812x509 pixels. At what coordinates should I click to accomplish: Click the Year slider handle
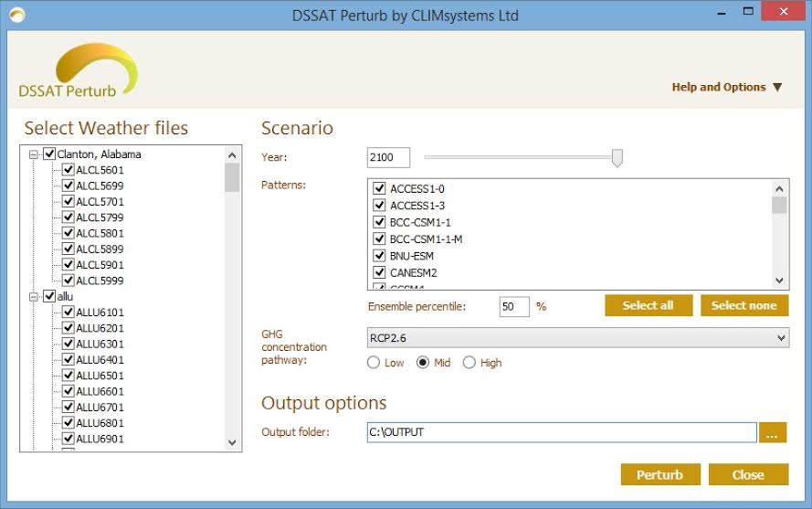pos(617,158)
